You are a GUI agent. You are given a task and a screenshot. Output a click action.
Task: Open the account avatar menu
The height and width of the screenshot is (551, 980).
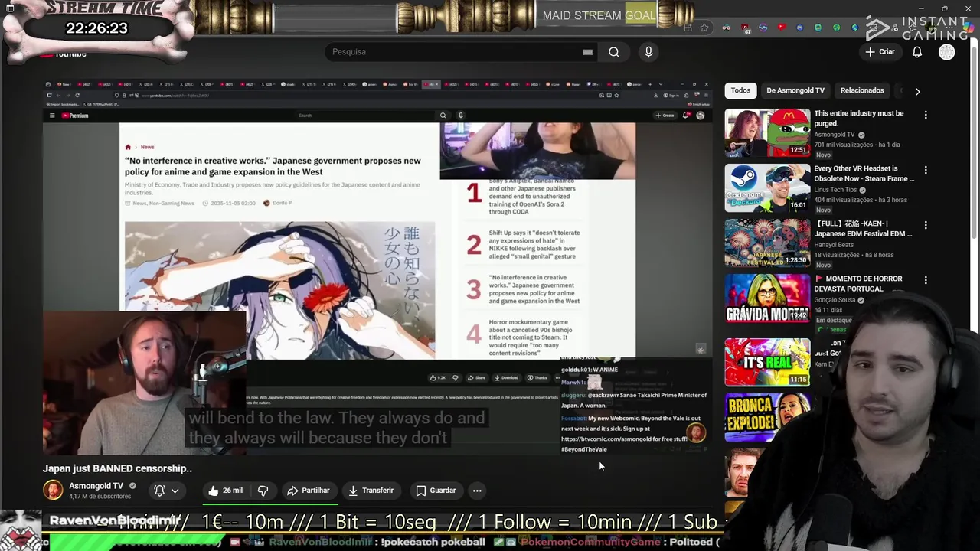(947, 52)
